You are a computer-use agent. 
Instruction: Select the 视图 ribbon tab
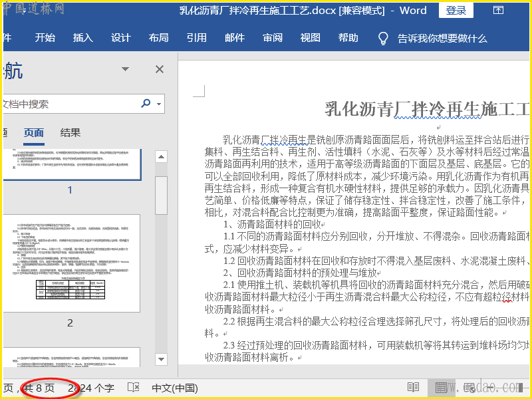click(311, 38)
